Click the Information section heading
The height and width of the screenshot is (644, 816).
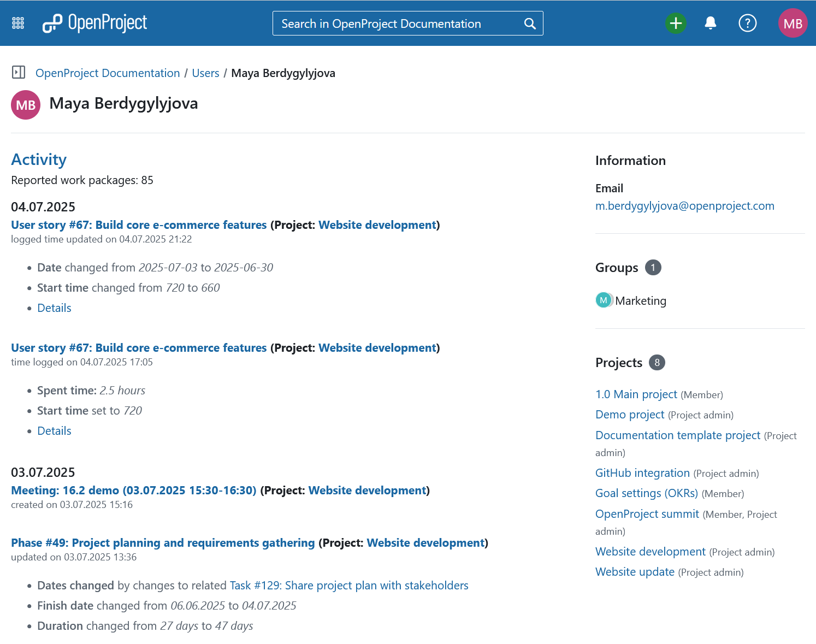(x=630, y=160)
